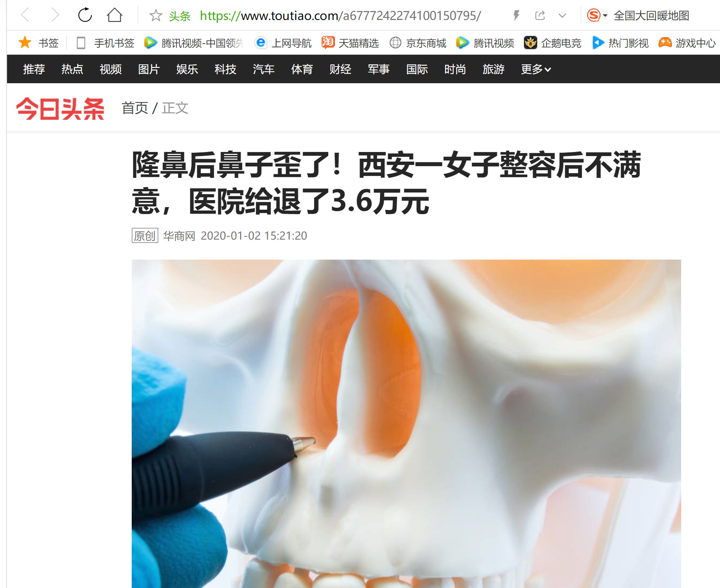The image size is (720, 588).
Task: Select 时尚 navigation tab
Action: click(455, 69)
